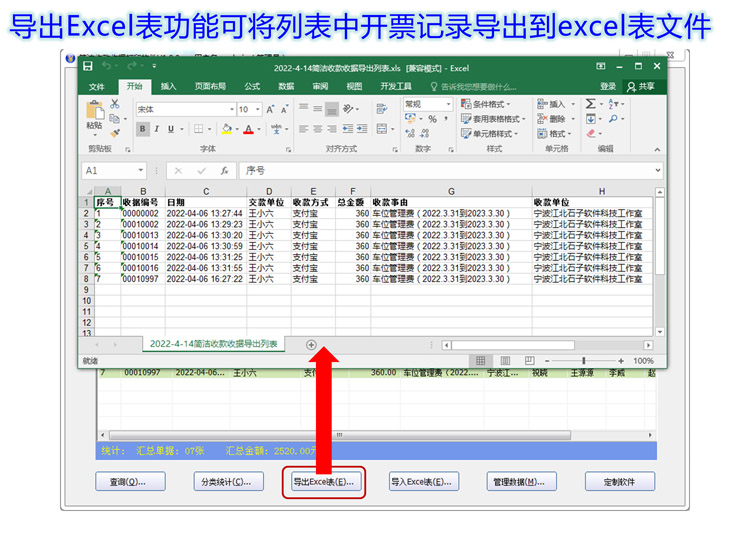The width and height of the screenshot is (750, 540).
Task: Click the save icon in title bar
Action: (x=88, y=68)
